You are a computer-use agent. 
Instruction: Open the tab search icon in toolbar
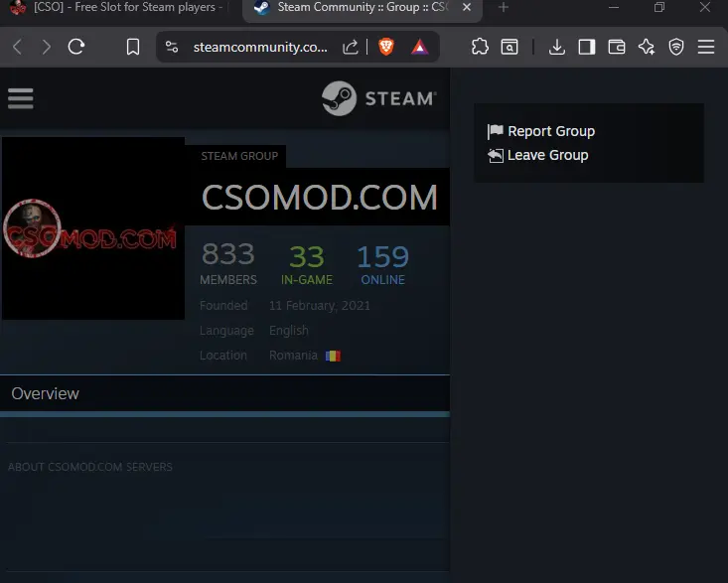[x=510, y=47]
